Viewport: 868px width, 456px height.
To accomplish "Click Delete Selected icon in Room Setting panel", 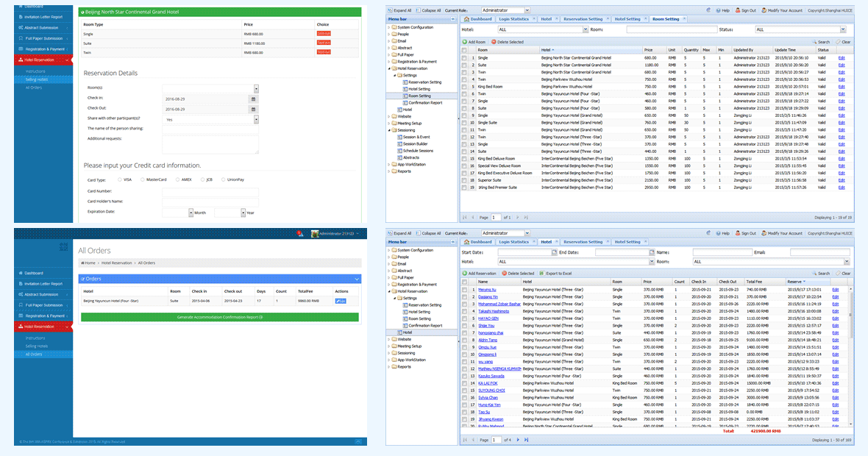I will tap(494, 42).
